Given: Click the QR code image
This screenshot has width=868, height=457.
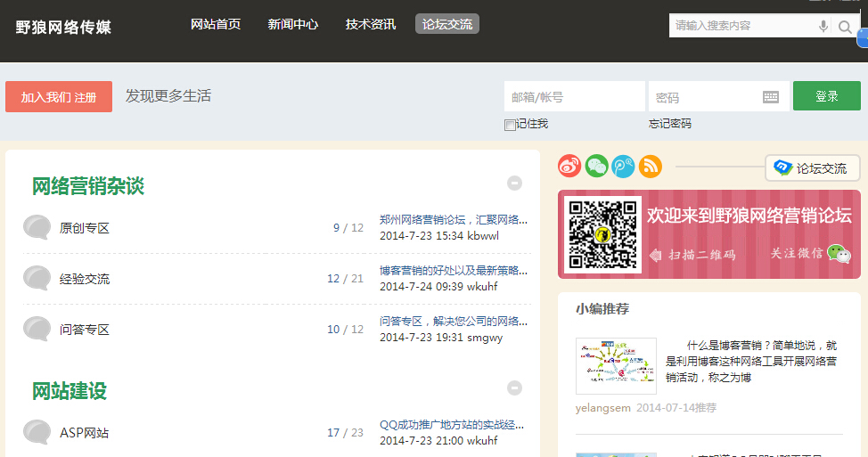Looking at the screenshot, I should [x=602, y=234].
